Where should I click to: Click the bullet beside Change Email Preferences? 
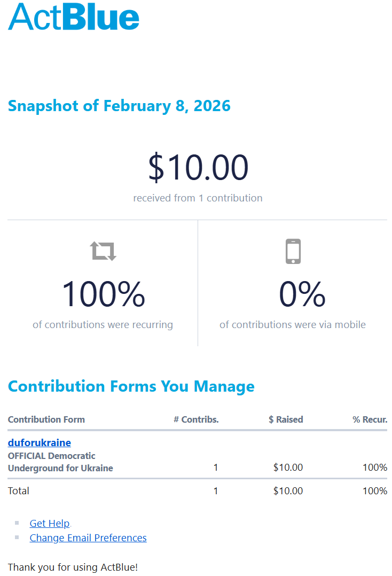point(17,538)
